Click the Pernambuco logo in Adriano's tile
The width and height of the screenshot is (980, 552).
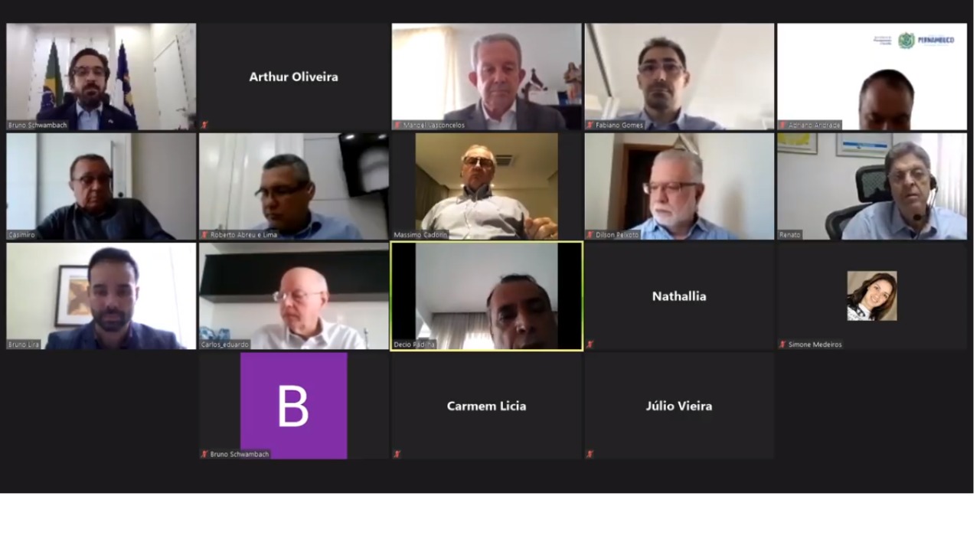tap(926, 41)
